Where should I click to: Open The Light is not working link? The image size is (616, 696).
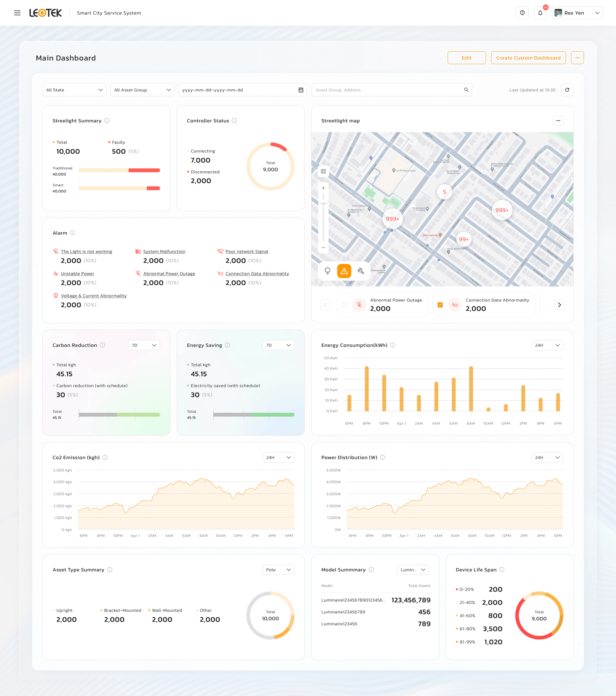point(86,251)
